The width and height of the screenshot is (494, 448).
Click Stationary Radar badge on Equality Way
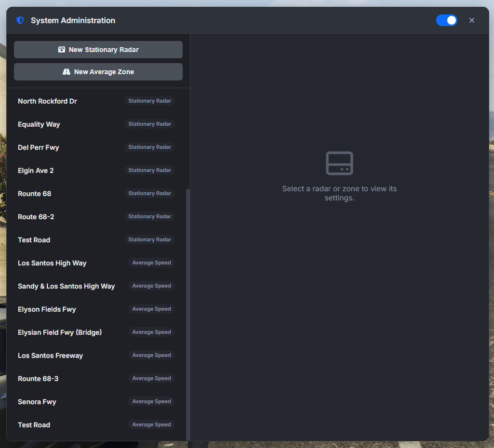(150, 124)
